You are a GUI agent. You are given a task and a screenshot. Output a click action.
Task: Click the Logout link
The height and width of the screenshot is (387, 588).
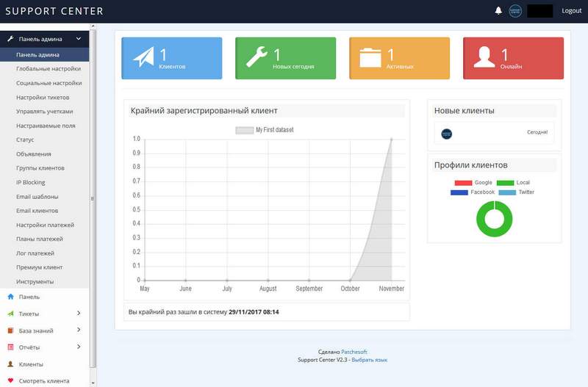coord(572,11)
